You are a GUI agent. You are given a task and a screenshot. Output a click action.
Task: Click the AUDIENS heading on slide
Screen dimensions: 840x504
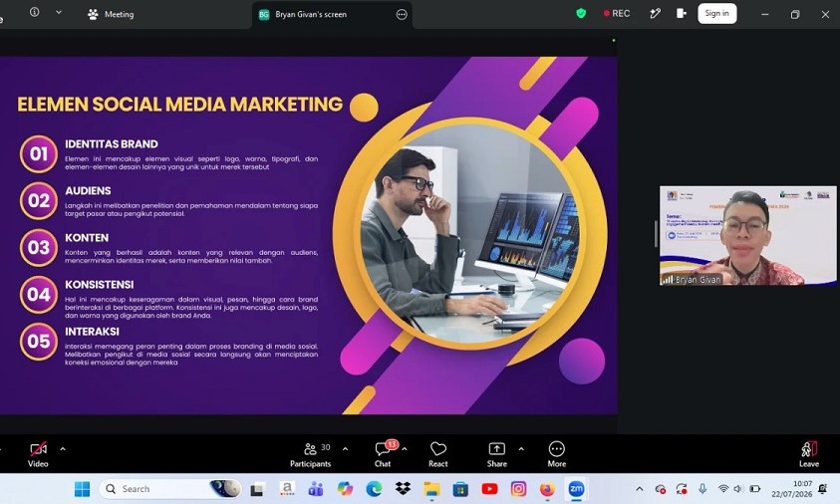pos(88,190)
